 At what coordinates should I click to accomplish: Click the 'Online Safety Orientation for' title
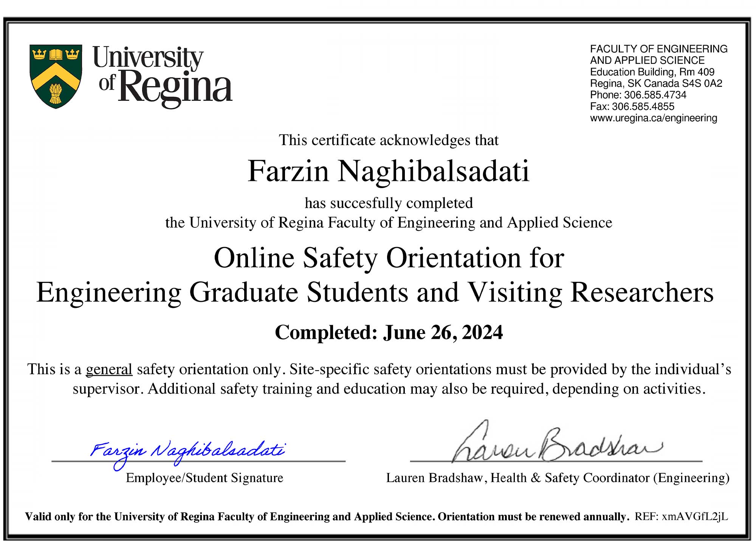389,258
